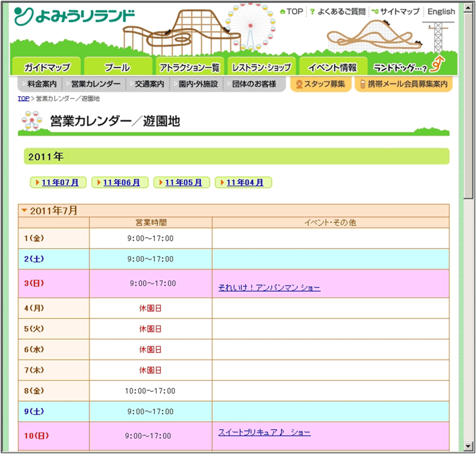Click the vertical scrollbar down arrow
This screenshot has height=454, width=476.
(x=468, y=447)
